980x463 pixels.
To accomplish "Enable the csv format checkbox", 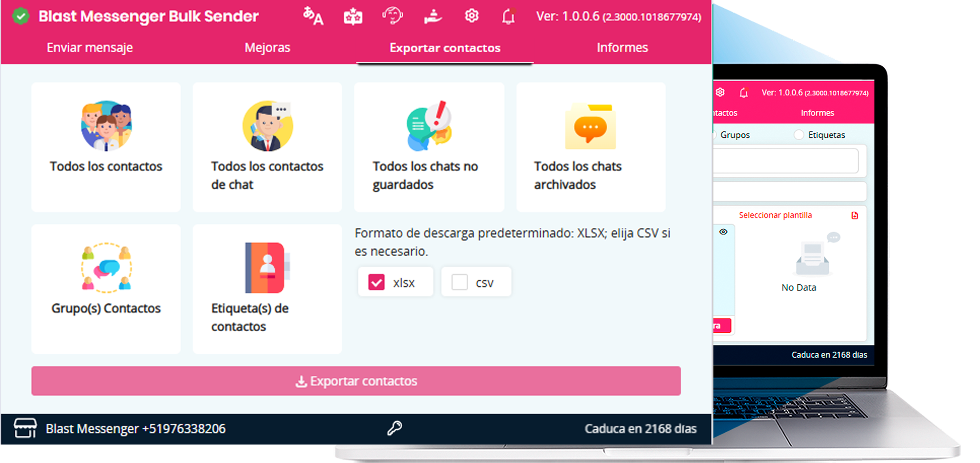I will 459,282.
